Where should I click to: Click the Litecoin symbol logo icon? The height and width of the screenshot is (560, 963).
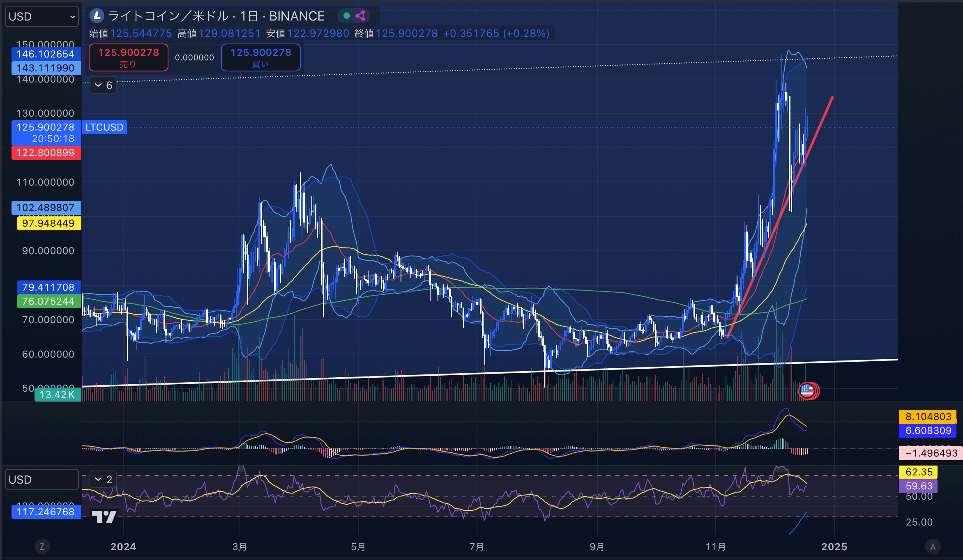[97, 16]
